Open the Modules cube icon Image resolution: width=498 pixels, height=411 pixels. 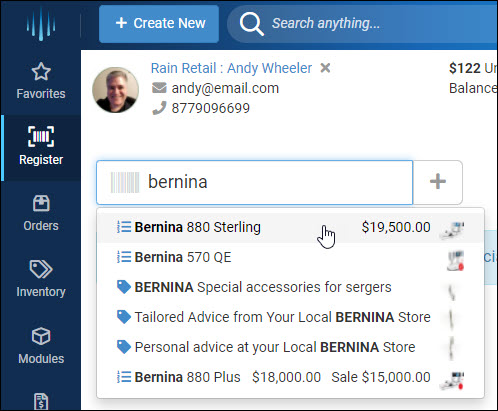[41, 336]
